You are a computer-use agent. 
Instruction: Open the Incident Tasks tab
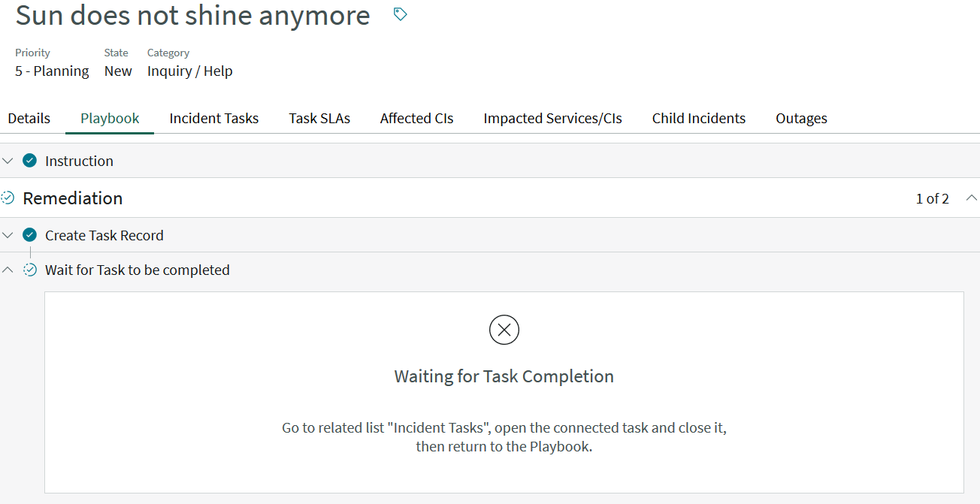[x=213, y=118]
